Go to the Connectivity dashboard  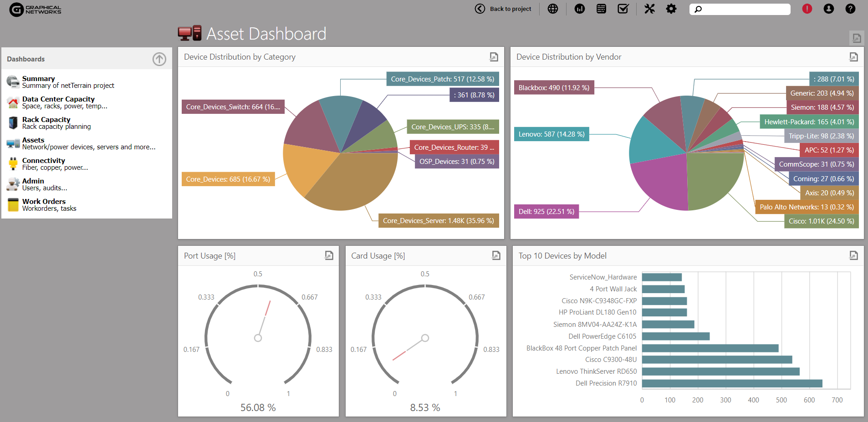click(43, 161)
